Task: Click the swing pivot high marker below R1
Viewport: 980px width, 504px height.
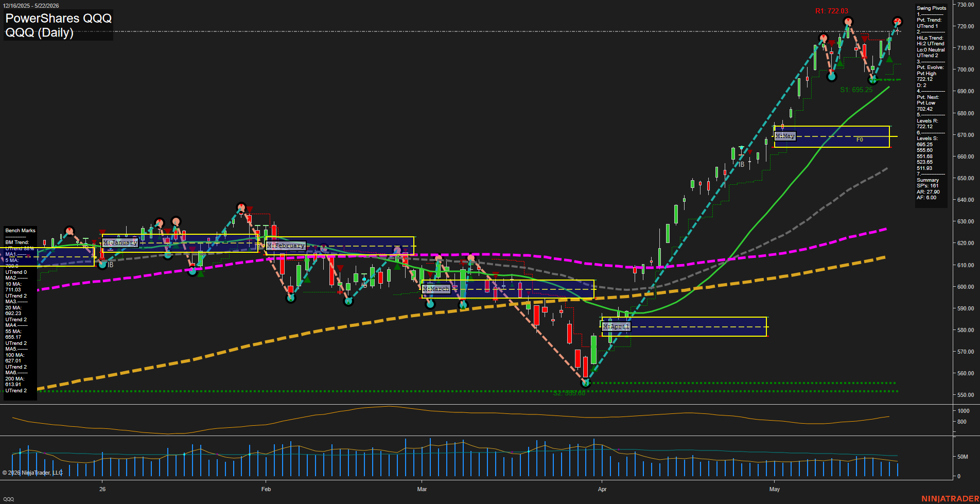Action: pyautogui.click(x=848, y=22)
